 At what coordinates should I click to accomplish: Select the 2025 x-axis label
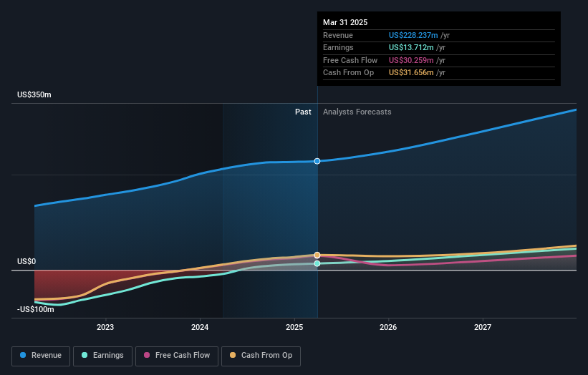click(294, 327)
